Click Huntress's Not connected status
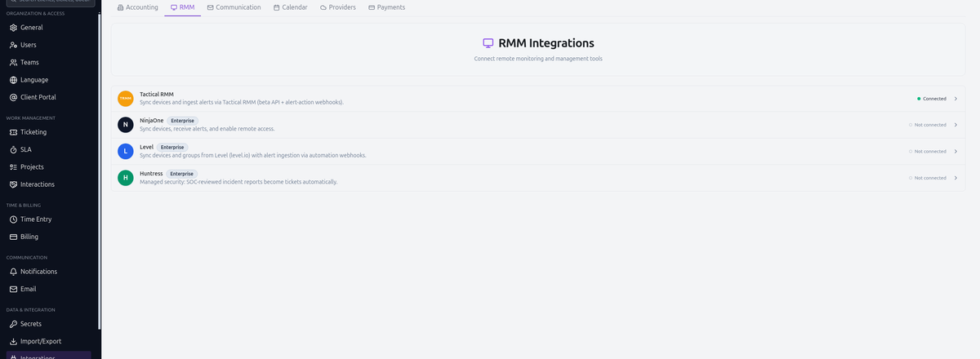 (928, 177)
